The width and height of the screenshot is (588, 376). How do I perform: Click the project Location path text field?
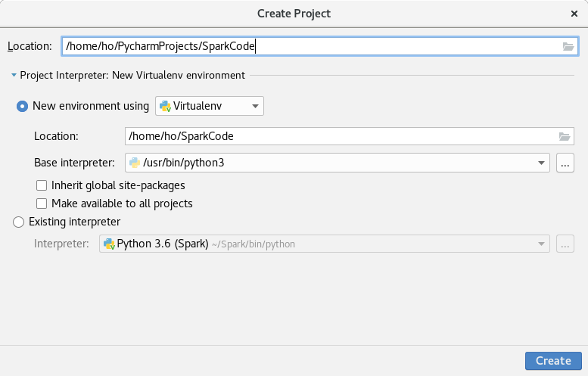pos(303,47)
